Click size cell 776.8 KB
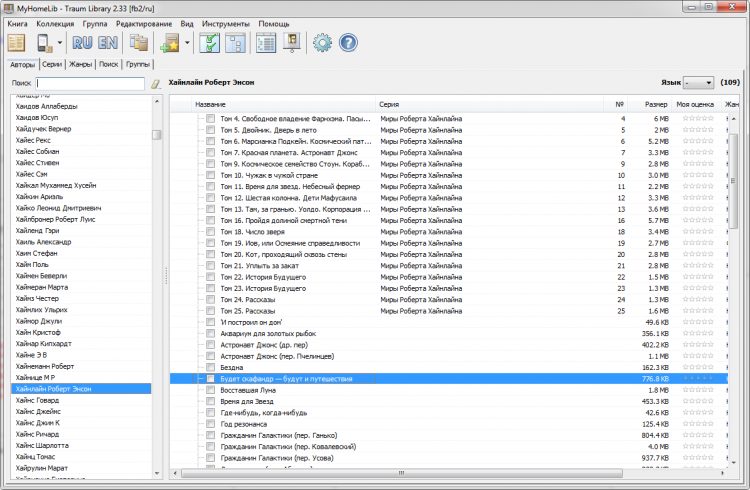Image resolution: width=750 pixels, height=490 pixels. pyautogui.click(x=655, y=379)
